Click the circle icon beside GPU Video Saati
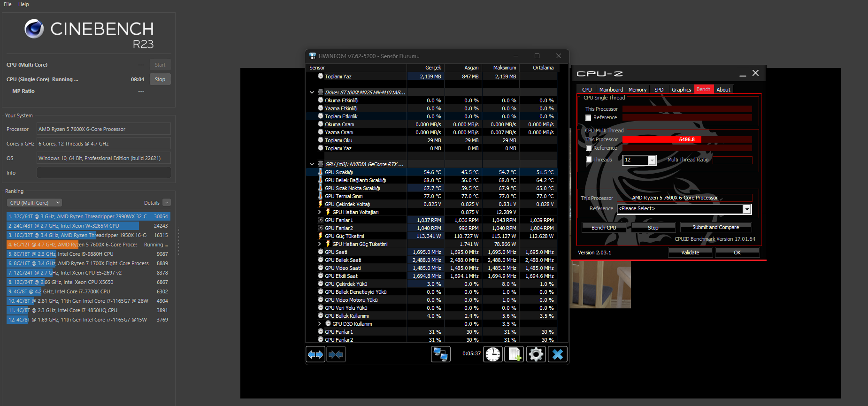The width and height of the screenshot is (868, 406). (x=321, y=268)
